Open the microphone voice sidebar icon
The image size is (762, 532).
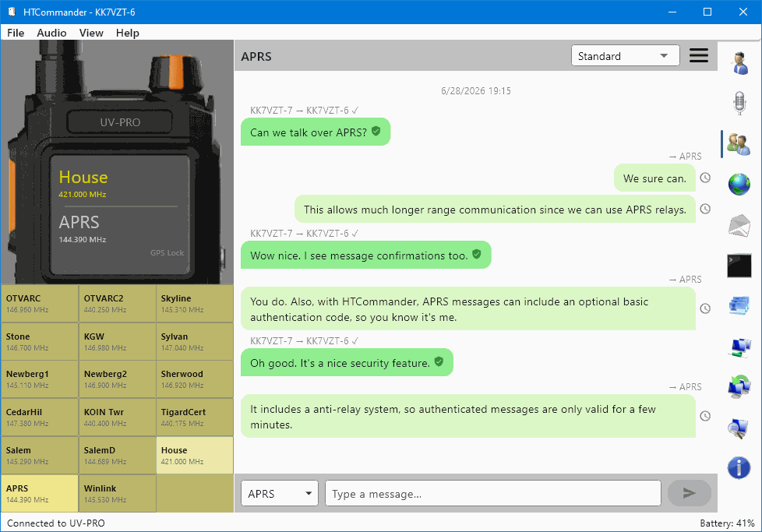pyautogui.click(x=739, y=103)
